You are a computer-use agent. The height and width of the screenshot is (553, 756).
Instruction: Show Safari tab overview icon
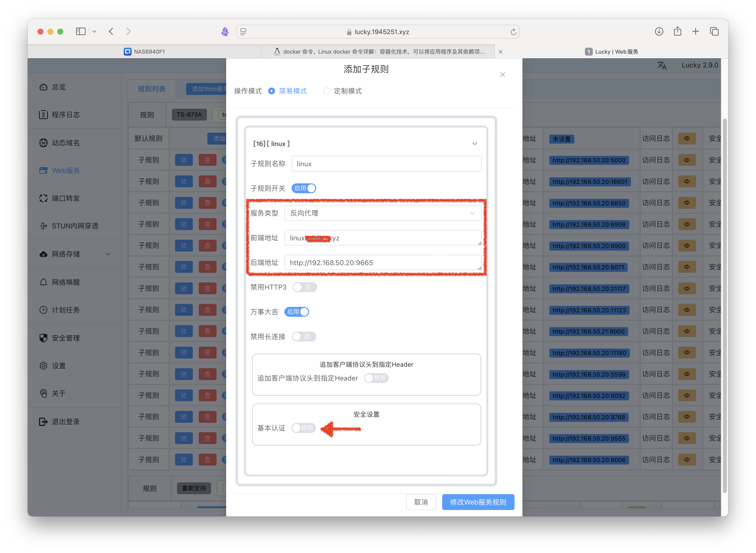(714, 31)
